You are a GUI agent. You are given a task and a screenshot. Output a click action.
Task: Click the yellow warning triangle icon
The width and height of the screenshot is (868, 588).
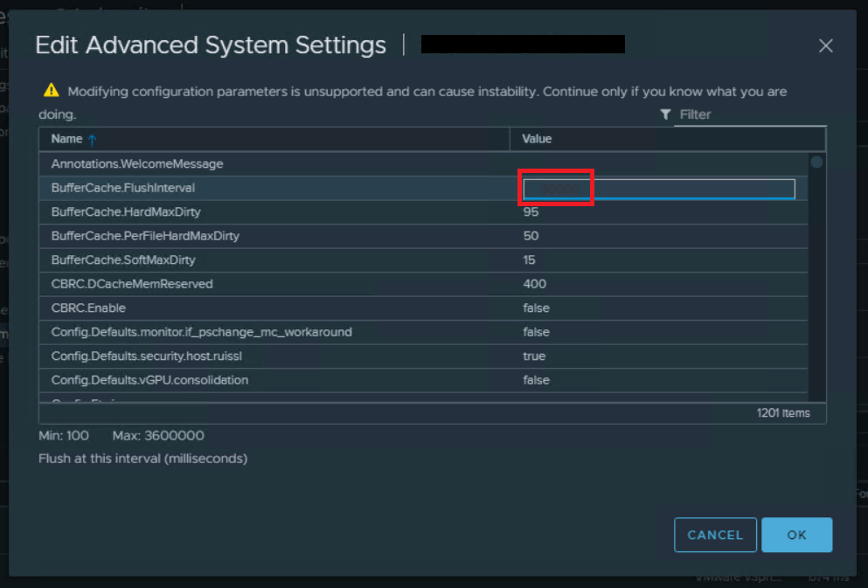pos(51,90)
